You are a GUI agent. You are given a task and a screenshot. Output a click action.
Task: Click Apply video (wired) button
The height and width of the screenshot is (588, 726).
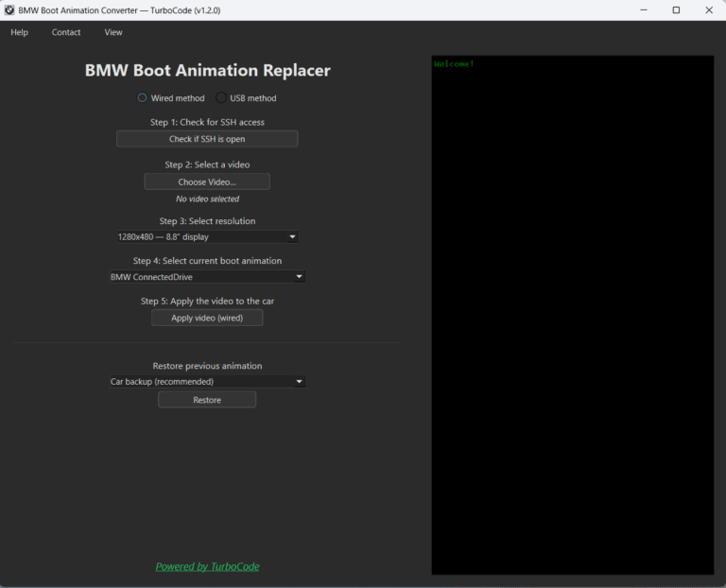click(207, 319)
